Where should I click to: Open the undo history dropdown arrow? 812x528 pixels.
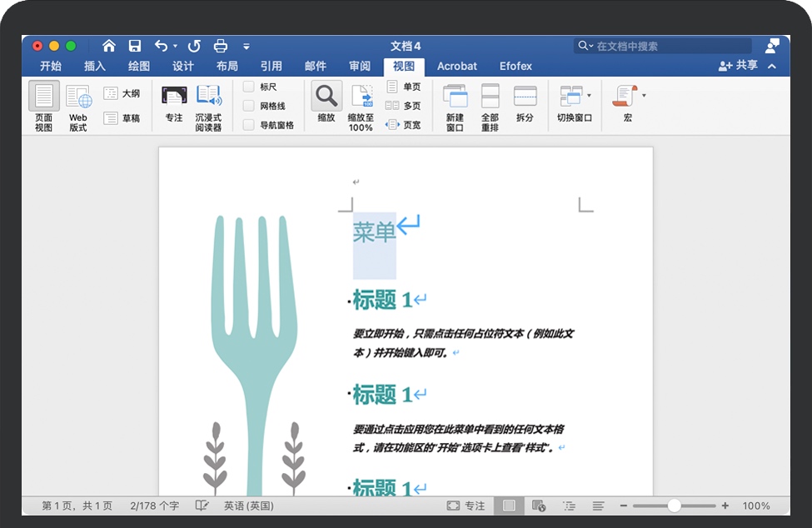(x=175, y=46)
